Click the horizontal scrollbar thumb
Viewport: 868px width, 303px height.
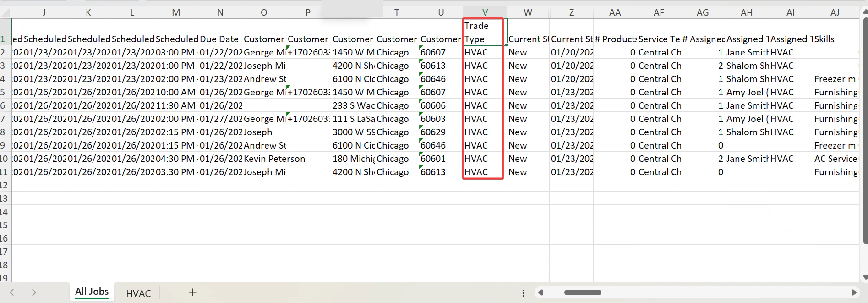[583, 292]
